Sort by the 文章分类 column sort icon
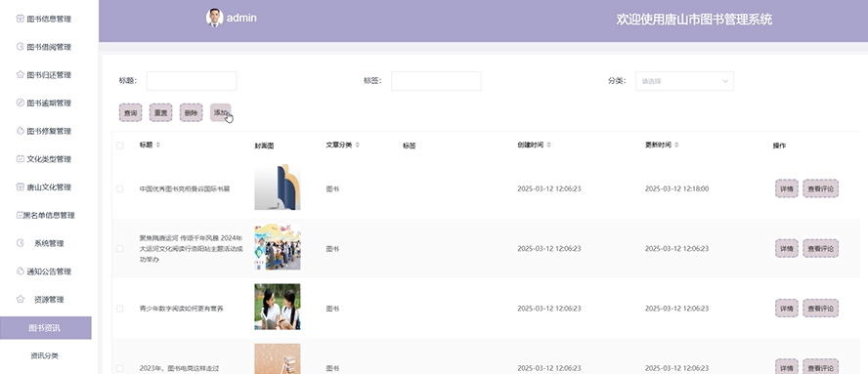Image resolution: width=868 pixels, height=374 pixels. [357, 145]
